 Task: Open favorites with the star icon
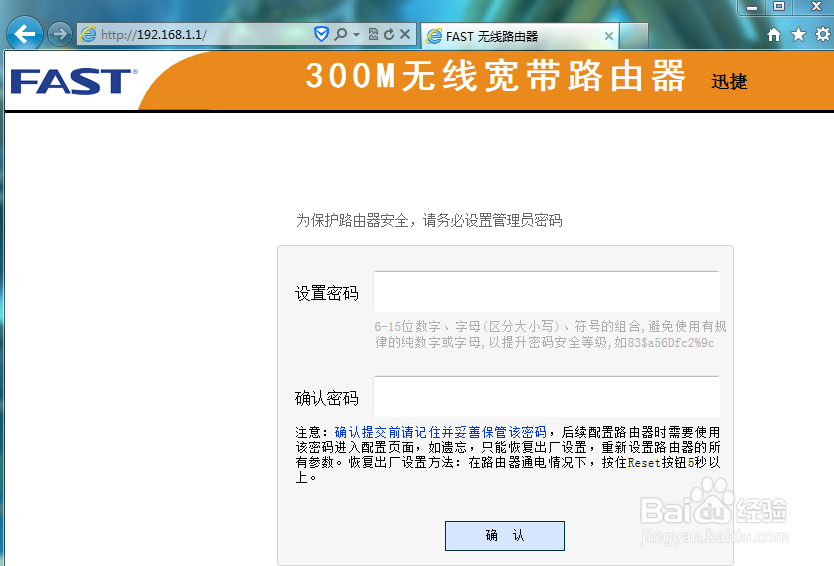(x=798, y=35)
